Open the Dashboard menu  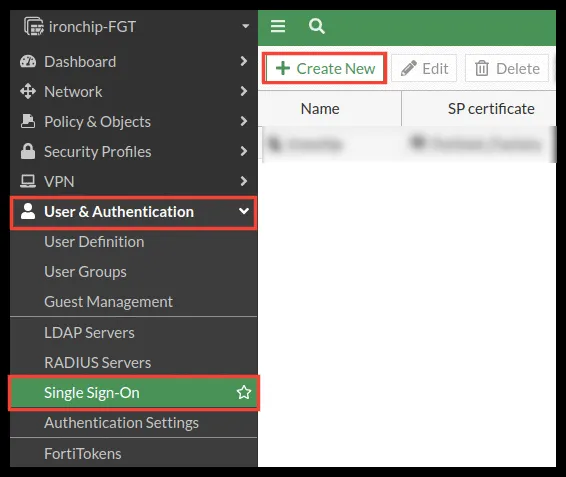click(x=134, y=62)
